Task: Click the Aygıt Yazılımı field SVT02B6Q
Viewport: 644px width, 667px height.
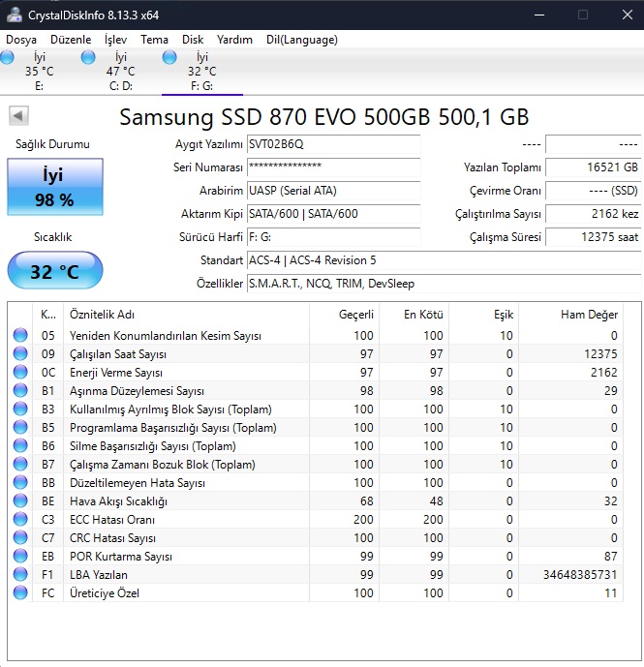Action: pos(334,144)
